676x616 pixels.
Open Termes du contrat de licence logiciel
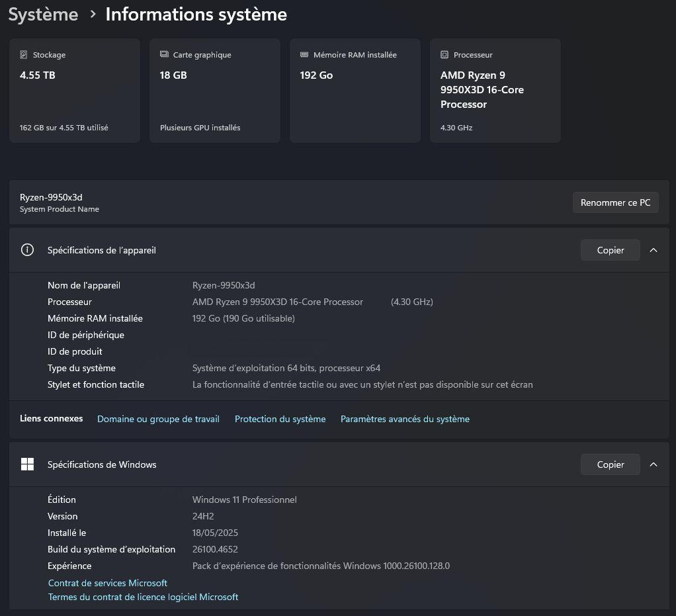point(143,597)
